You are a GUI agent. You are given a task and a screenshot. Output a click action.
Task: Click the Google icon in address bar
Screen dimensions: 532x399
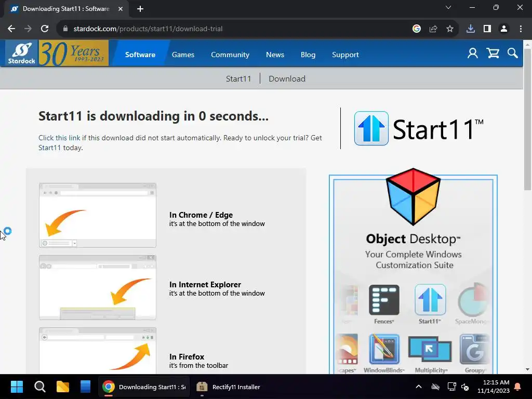tap(417, 29)
